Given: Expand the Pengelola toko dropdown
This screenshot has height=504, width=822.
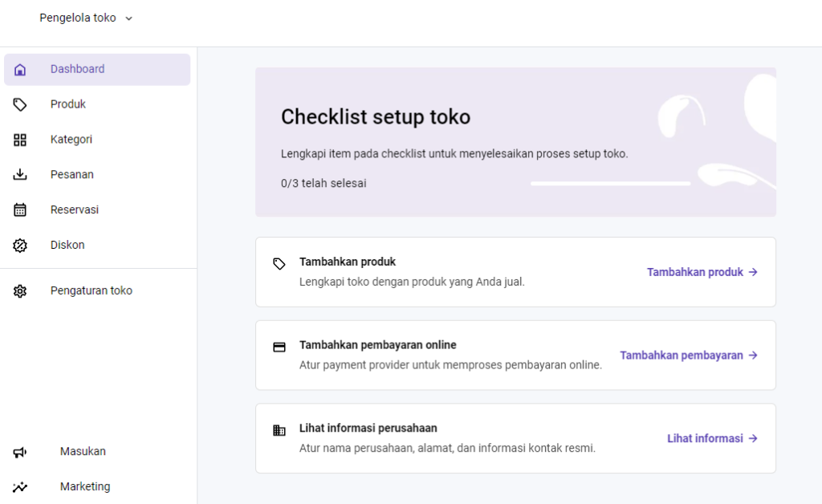Looking at the screenshot, I should [x=86, y=17].
